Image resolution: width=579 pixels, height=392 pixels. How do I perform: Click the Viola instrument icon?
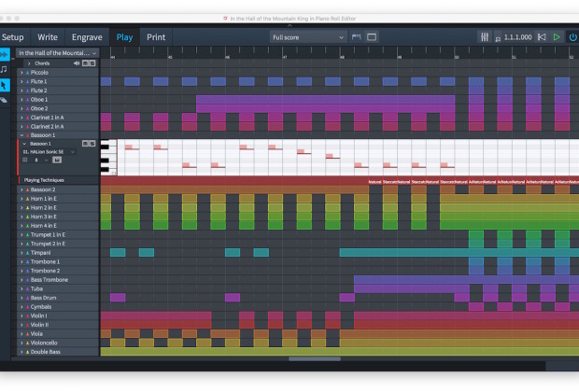click(27, 334)
